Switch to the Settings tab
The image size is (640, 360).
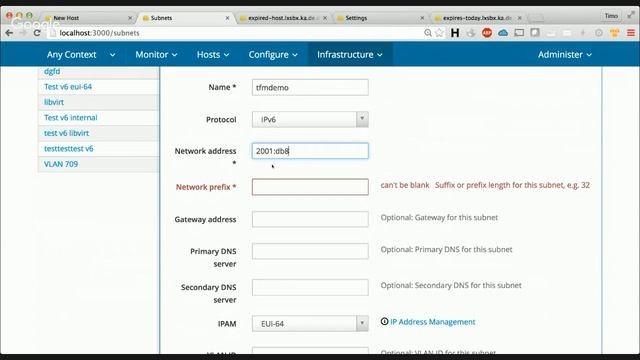[380, 18]
